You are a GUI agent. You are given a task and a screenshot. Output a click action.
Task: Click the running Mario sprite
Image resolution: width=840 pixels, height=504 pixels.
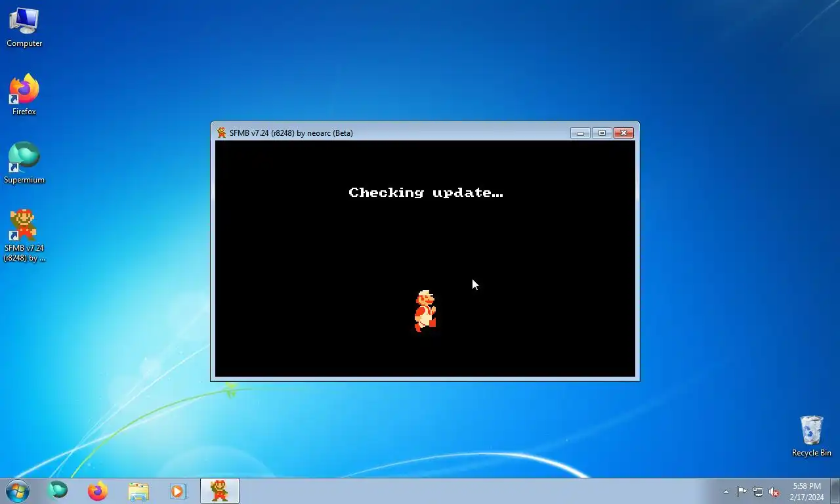425,311
